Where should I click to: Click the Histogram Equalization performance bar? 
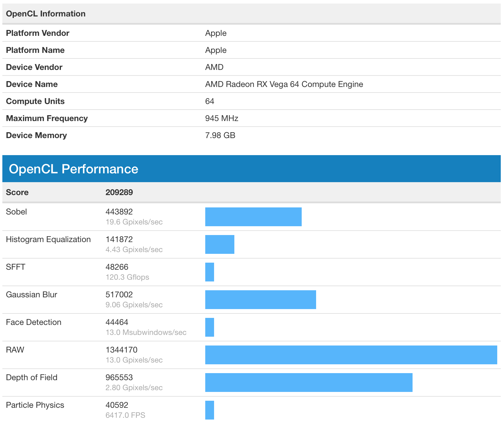click(x=220, y=244)
